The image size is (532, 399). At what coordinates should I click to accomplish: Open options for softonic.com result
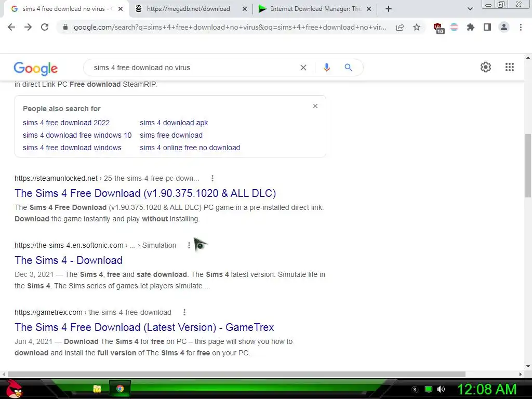pyautogui.click(x=189, y=245)
